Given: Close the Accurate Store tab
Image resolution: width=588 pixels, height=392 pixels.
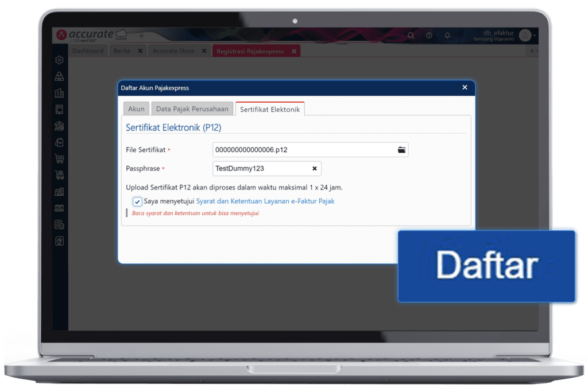Looking at the screenshot, I should click(204, 51).
